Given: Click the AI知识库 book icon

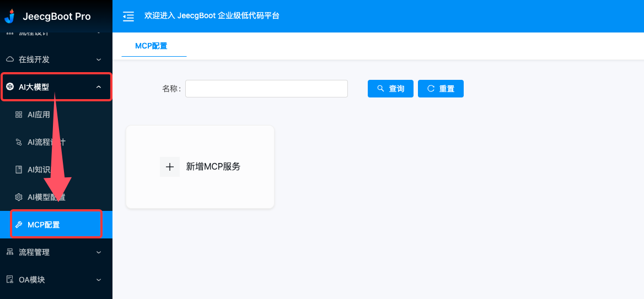Looking at the screenshot, I should coord(19,170).
